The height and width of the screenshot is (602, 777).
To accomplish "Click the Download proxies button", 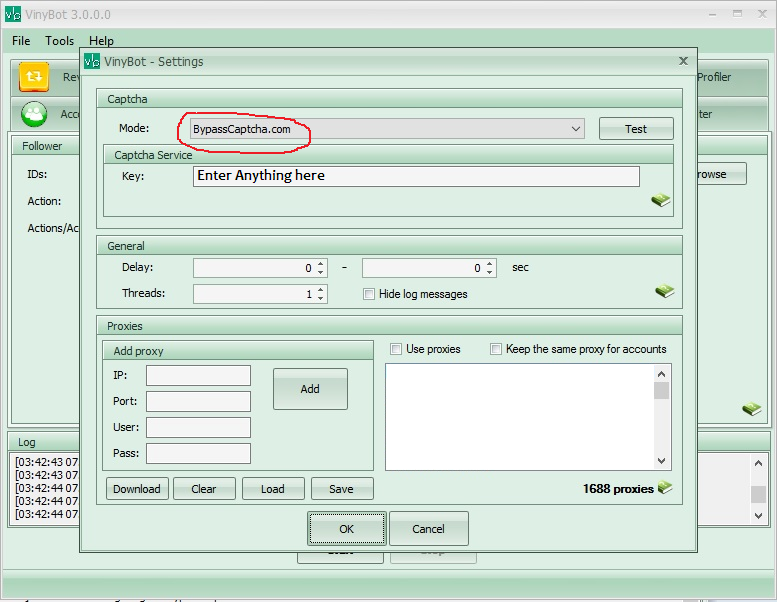I will (137, 489).
